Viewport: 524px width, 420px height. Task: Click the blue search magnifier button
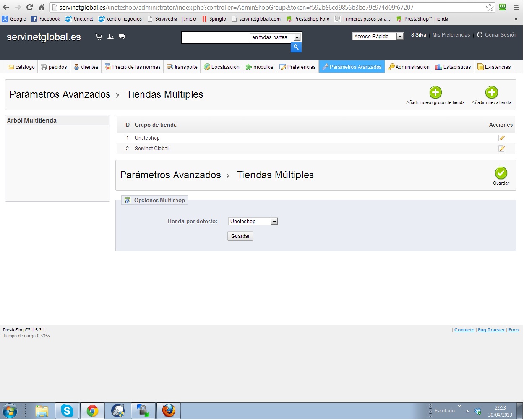coord(296,47)
